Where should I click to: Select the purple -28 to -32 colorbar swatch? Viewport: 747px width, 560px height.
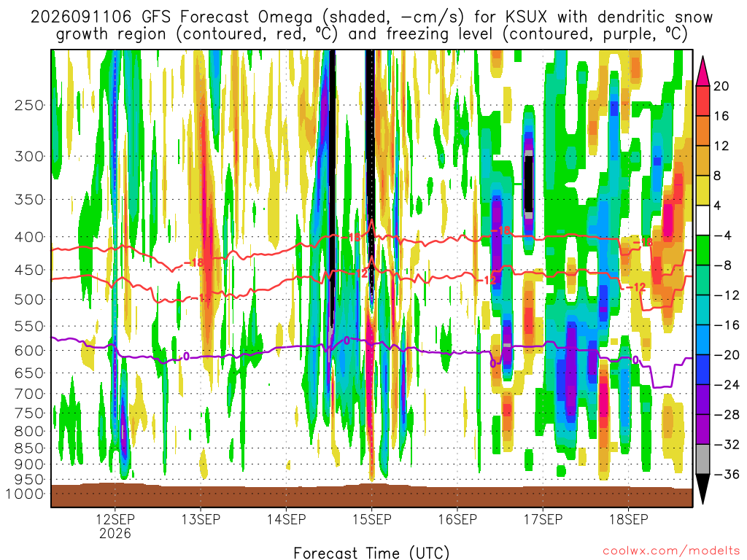click(x=703, y=429)
